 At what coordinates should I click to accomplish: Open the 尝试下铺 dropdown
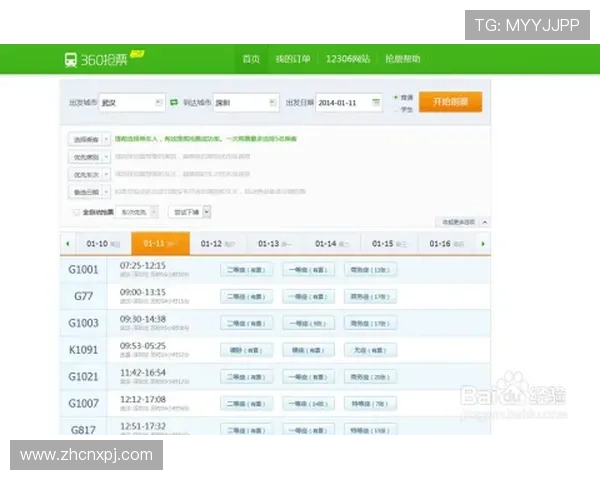pos(190,212)
